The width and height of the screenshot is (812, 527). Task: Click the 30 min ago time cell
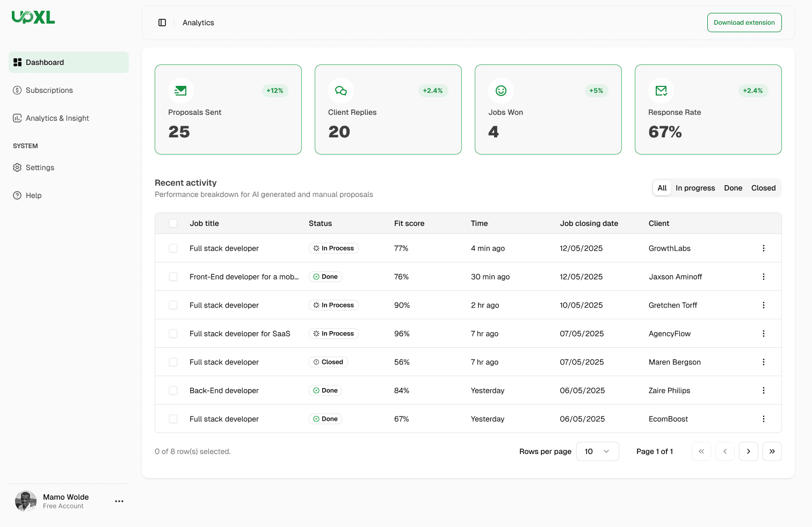pyautogui.click(x=490, y=276)
